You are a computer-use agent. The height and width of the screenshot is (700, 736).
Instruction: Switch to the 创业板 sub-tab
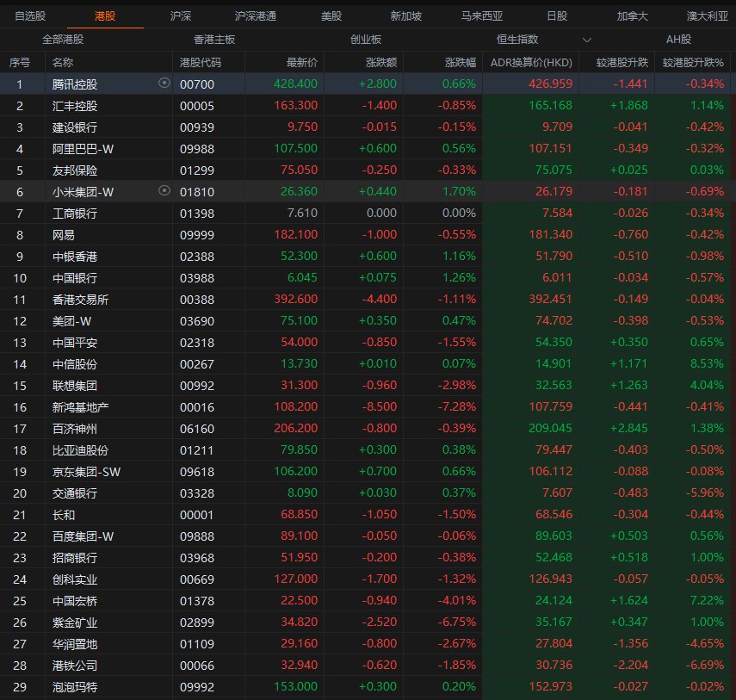[366, 40]
